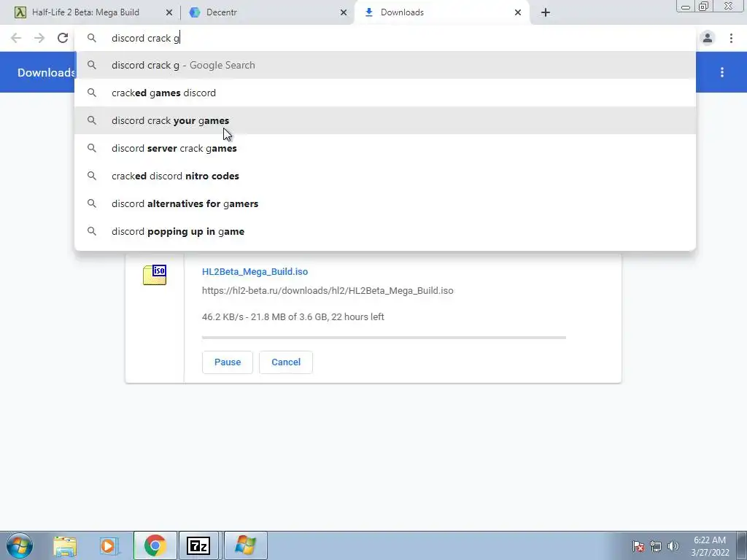The width and height of the screenshot is (747, 560).
Task: Click the download progress bar
Action: [384, 338]
